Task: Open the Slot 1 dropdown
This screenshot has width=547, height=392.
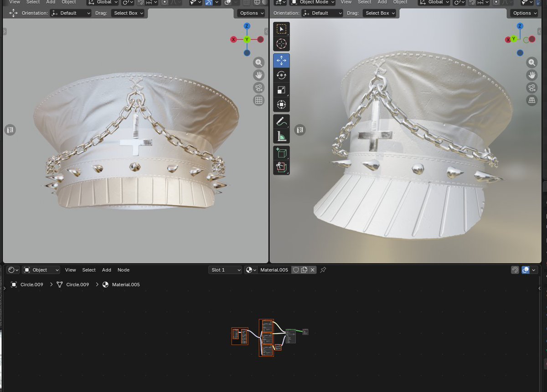Action: (225, 270)
